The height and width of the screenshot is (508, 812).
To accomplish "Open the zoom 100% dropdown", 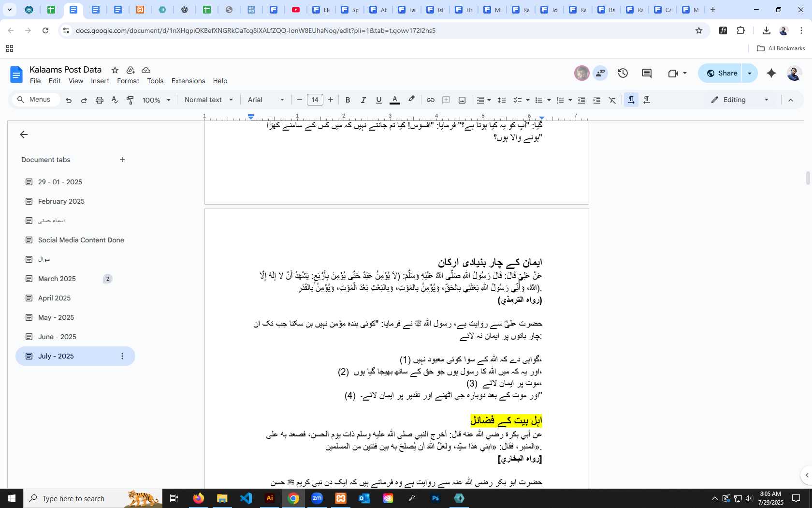I will coord(156,100).
